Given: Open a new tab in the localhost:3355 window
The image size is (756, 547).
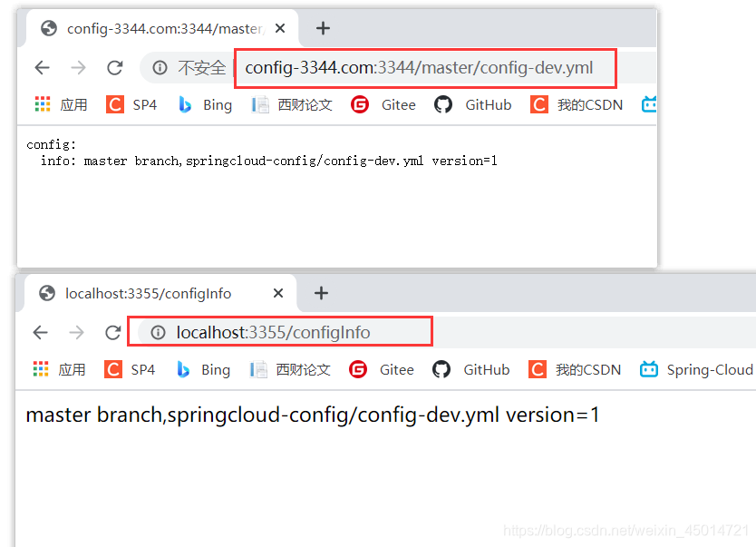Looking at the screenshot, I should 321,293.
